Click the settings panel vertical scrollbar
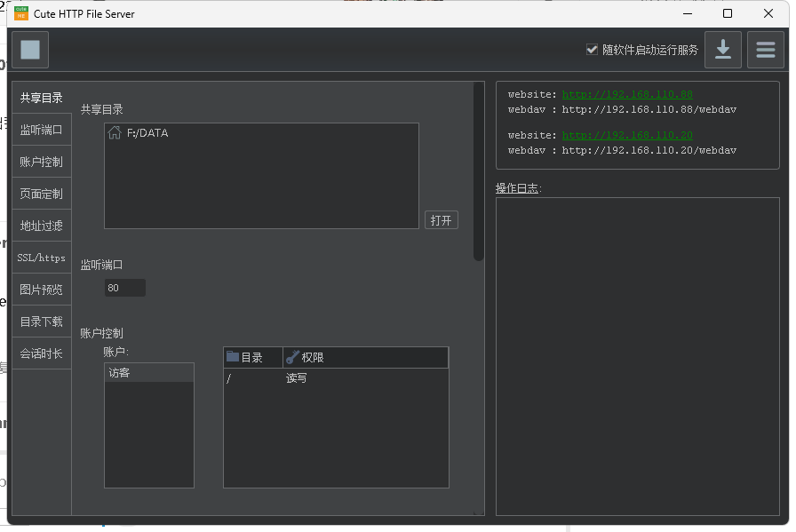 click(x=479, y=171)
